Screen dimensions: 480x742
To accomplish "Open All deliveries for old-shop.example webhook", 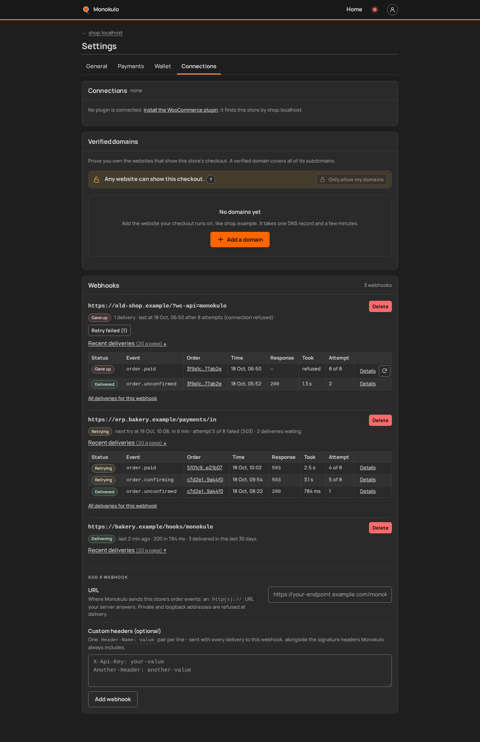I will click(x=122, y=398).
